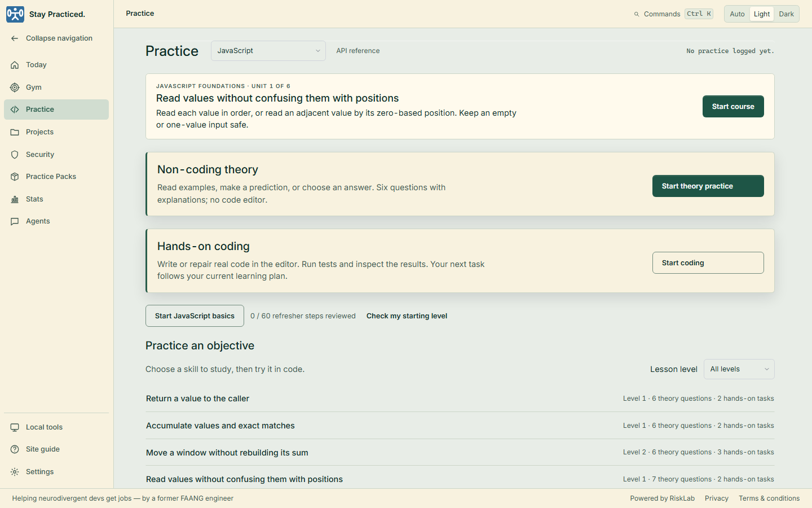Select objective Accumulate values and exact matches
The width and height of the screenshot is (812, 508).
[x=460, y=426]
